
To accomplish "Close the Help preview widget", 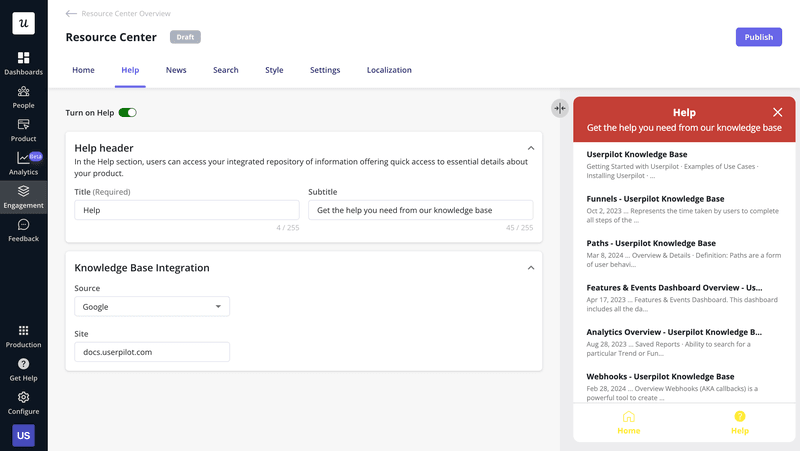I will coord(777,112).
